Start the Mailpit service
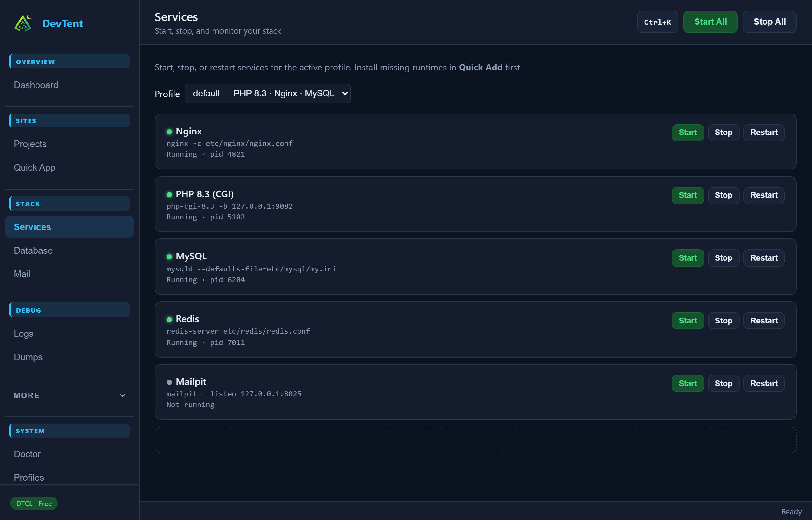 [688, 383]
